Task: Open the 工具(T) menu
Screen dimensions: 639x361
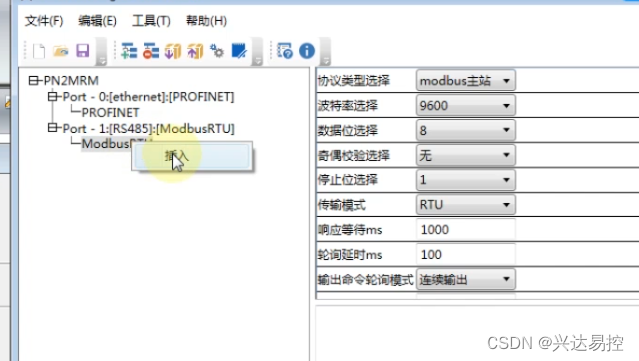Action: (151, 21)
